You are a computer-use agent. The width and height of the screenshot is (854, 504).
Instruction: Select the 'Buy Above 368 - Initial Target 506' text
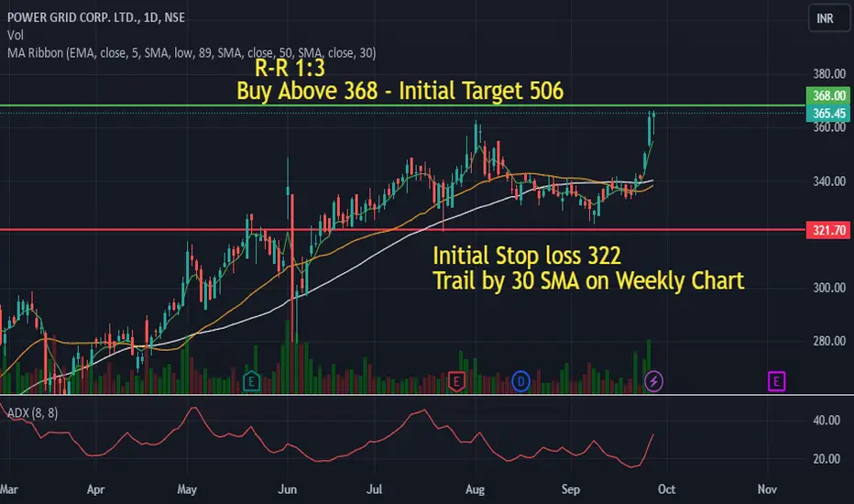coord(400,91)
